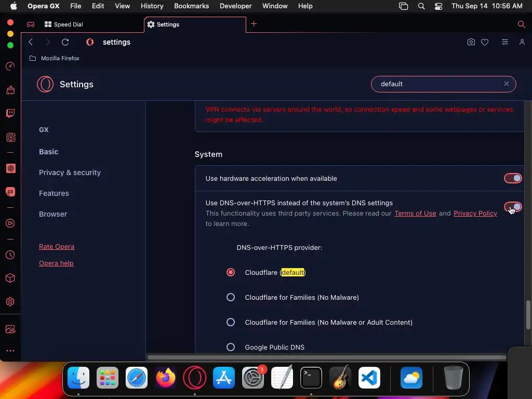Open ChatGPT icon in sidebar
Screen dimensions: 532x399
coord(10,168)
